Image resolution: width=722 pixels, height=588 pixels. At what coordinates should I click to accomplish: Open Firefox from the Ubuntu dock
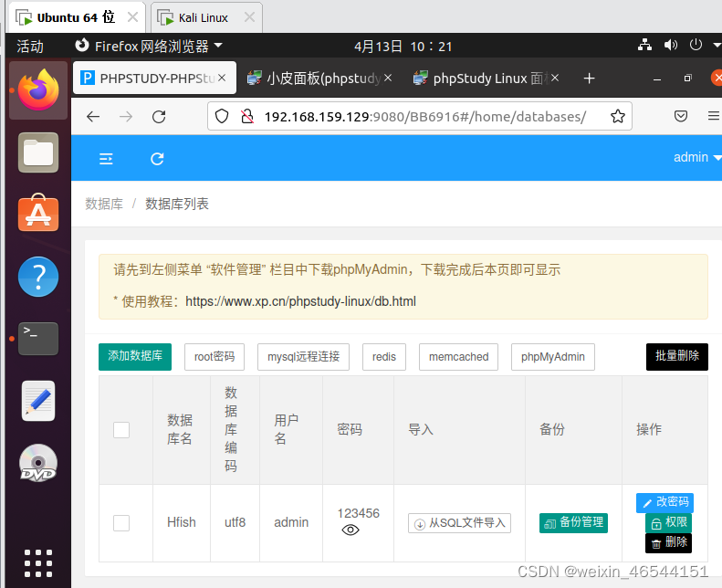point(38,89)
